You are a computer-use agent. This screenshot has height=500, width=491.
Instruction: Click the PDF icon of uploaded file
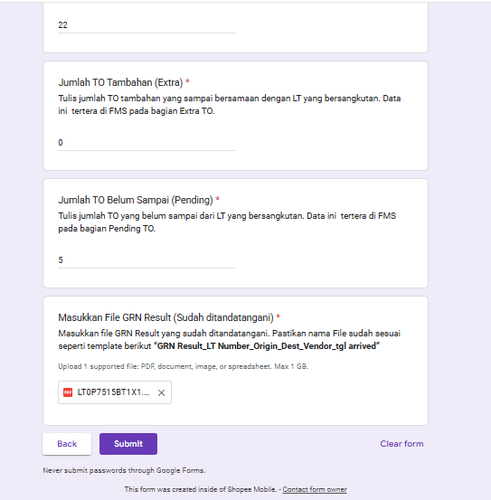[x=68, y=392]
